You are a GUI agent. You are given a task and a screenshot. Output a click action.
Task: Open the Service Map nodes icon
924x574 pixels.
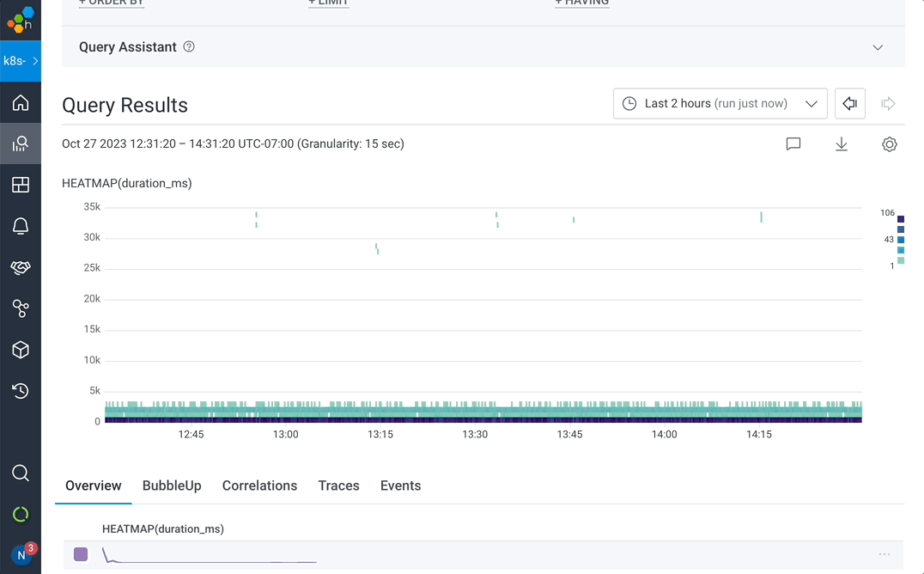click(21, 308)
